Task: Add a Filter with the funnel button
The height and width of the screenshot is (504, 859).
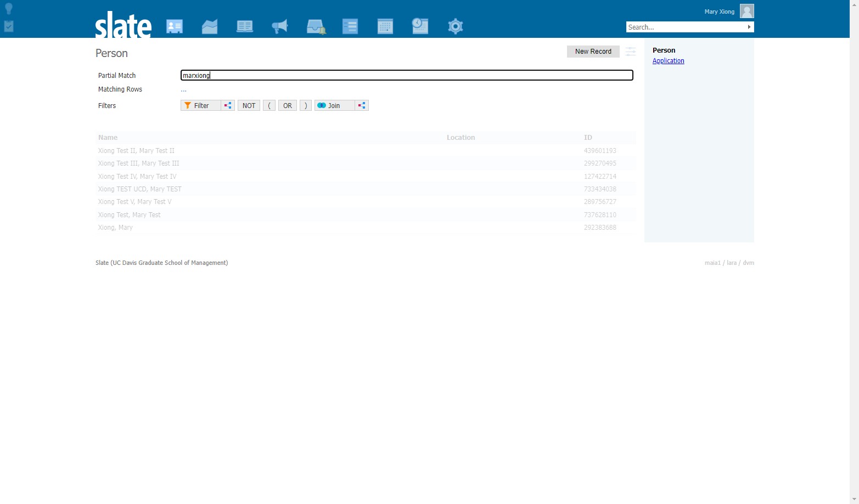Action: 201,105
